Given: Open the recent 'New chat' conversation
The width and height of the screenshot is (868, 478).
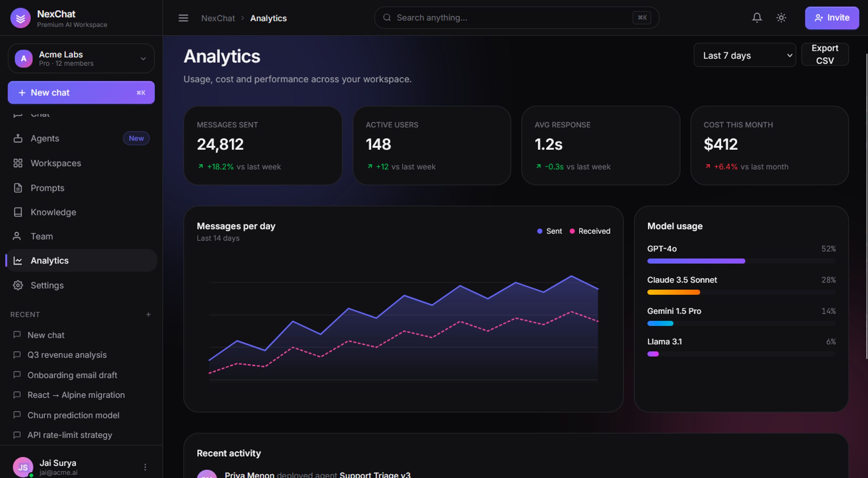Looking at the screenshot, I should click(81, 335).
